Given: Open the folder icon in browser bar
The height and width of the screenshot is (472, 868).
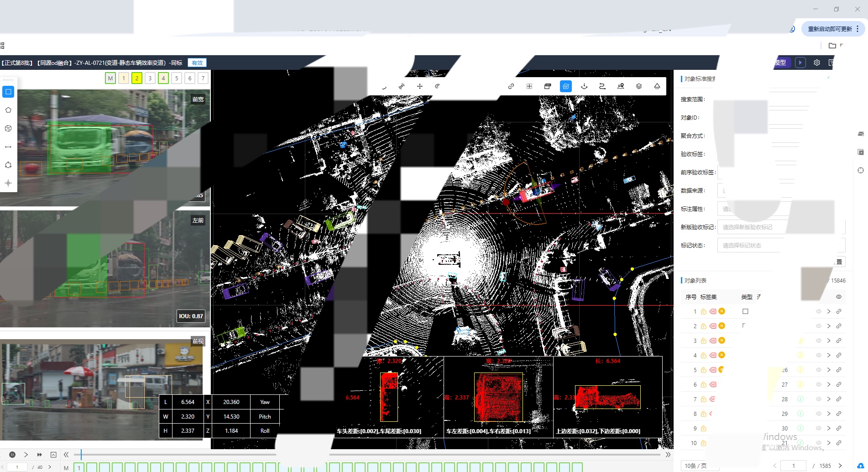Looking at the screenshot, I should tap(832, 46).
